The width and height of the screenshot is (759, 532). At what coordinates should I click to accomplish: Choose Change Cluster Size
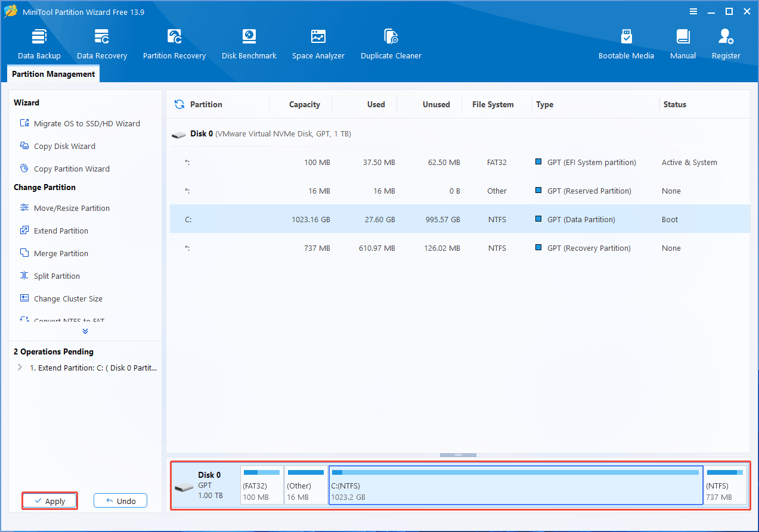tap(61, 298)
